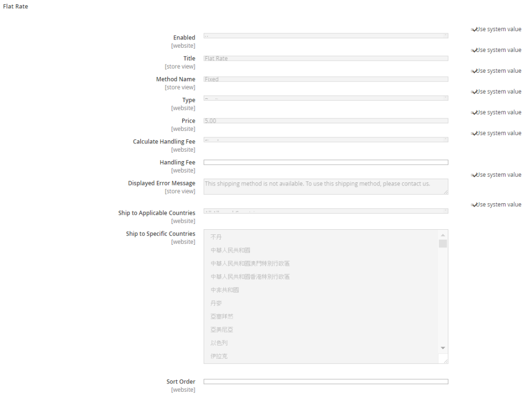This screenshot has width=532, height=396.
Task: Open Ship to Applicable Countries dropdown
Action: tap(325, 211)
